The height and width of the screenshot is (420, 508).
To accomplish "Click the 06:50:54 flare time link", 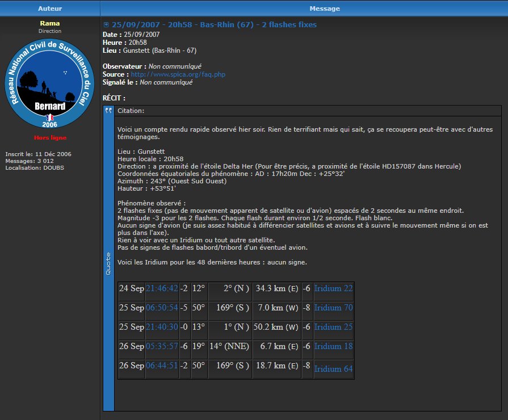I will tap(162, 307).
